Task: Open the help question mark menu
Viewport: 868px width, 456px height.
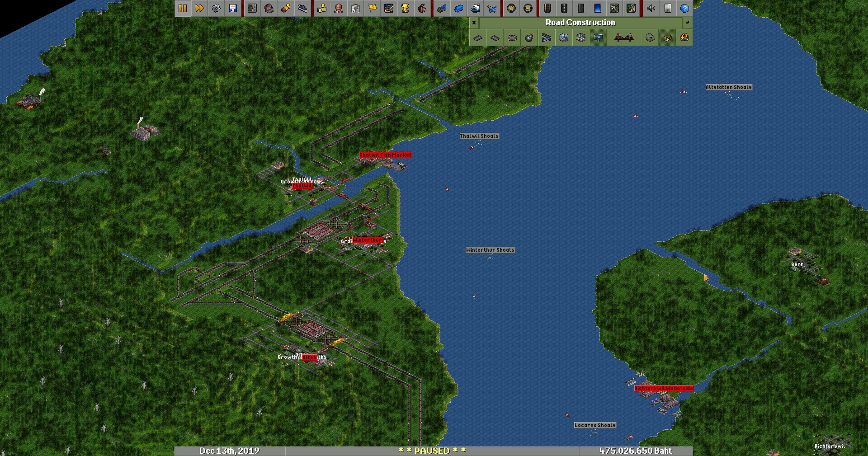Action: (684, 8)
